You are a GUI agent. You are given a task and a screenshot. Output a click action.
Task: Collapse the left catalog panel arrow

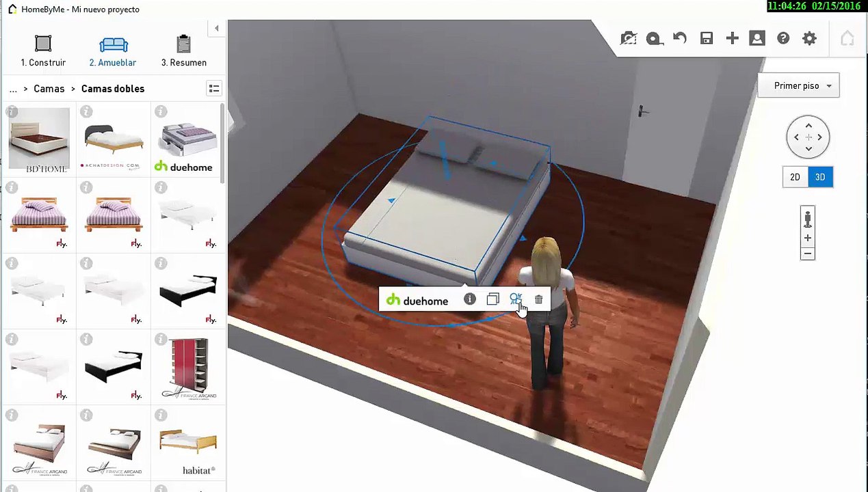(216, 28)
